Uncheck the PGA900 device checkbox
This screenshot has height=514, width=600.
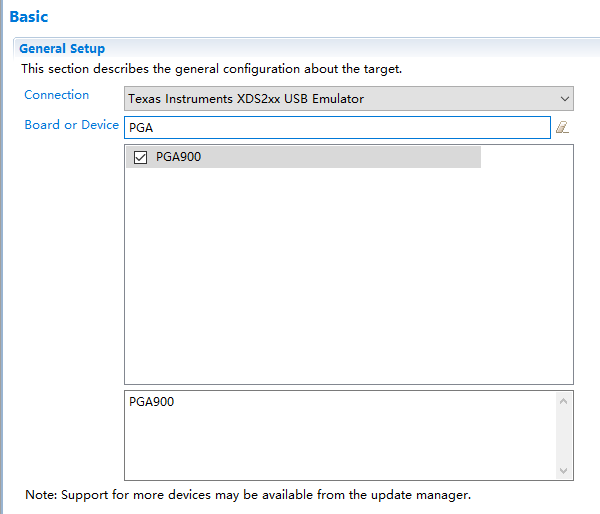[x=140, y=157]
